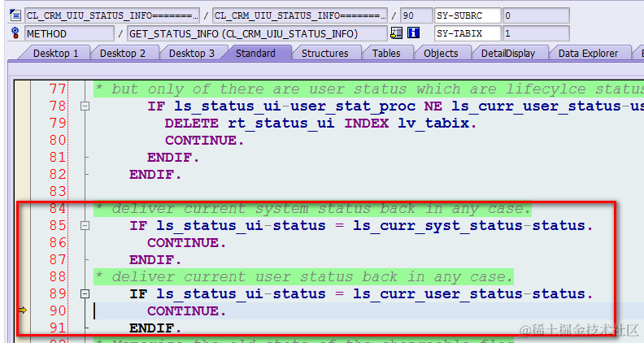Click the METHOD event type field
Screen dimensions: 644x343
(x=69, y=33)
